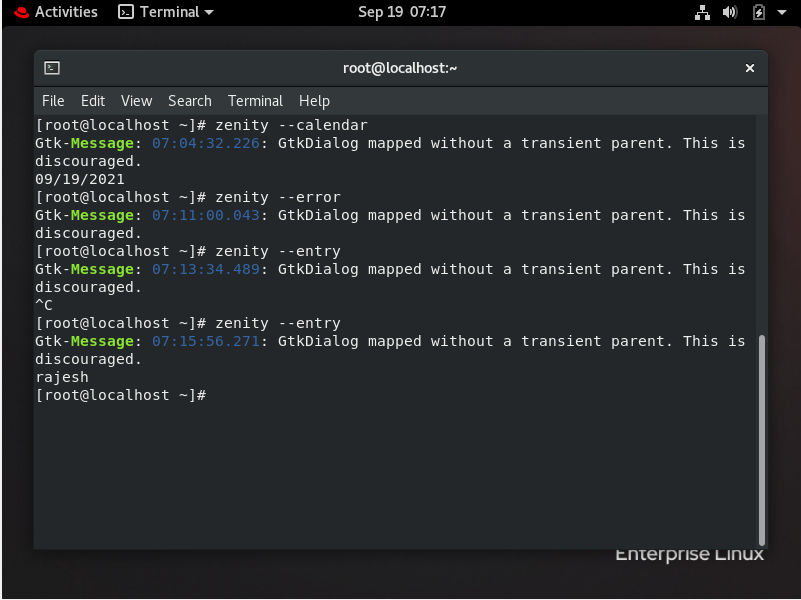Open the Activities overview
Viewport: 801px width, 600px height.
click(x=64, y=12)
